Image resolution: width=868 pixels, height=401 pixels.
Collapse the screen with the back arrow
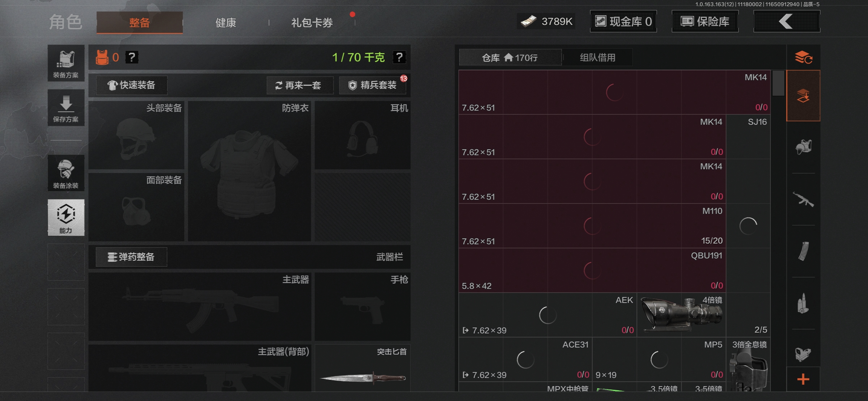click(x=786, y=21)
